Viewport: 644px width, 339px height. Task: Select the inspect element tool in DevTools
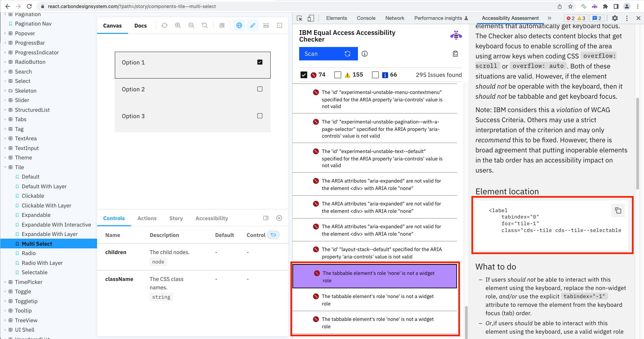click(x=299, y=18)
